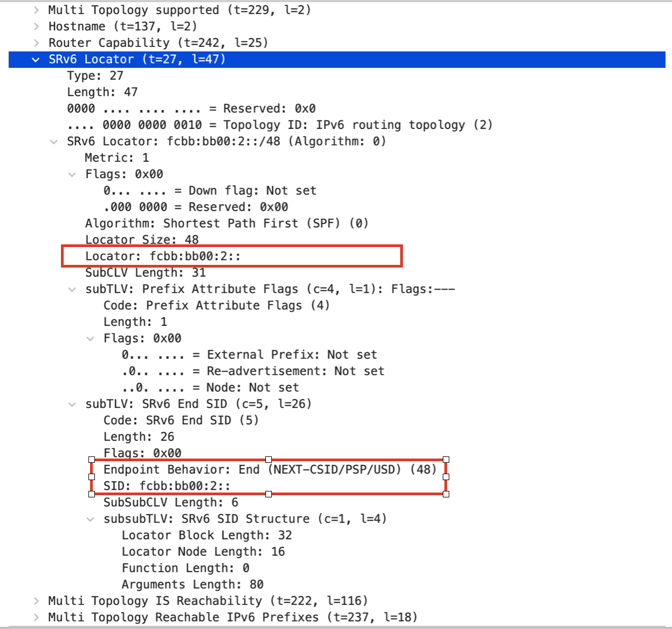The image size is (672, 629).
Task: Select the 'SID: fcbb:bb00:2::' field
Action: pos(167,486)
